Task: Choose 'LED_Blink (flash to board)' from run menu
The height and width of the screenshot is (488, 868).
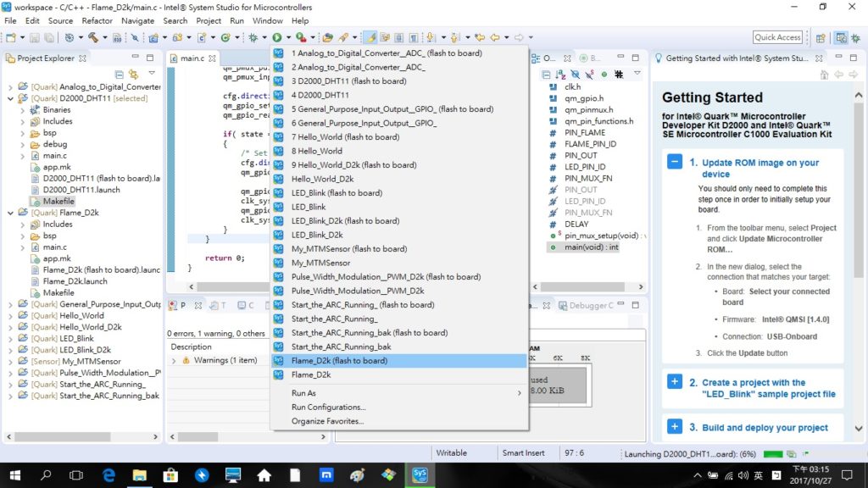Action: tap(399, 193)
